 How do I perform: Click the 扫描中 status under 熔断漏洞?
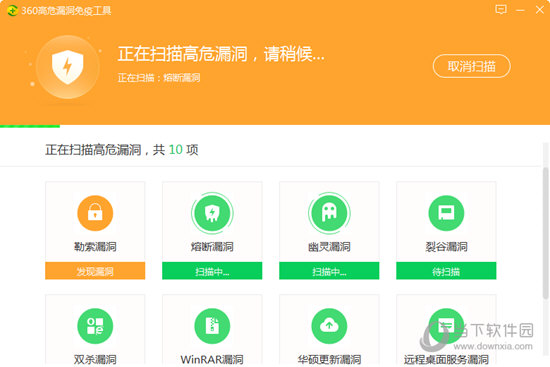212,271
